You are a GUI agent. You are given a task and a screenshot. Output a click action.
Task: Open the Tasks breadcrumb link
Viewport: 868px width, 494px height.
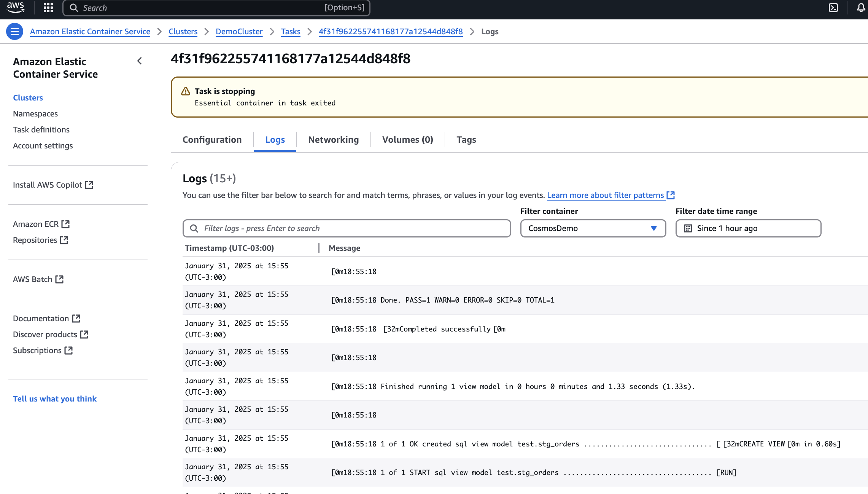[291, 32]
